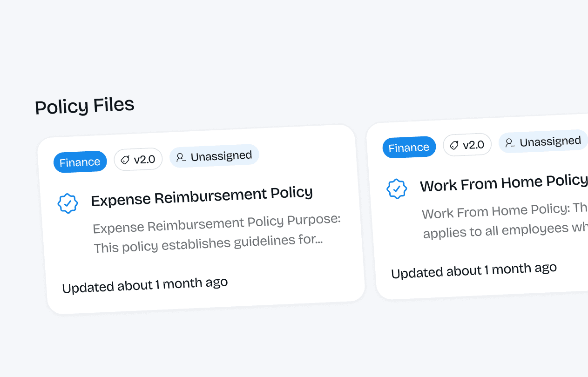Click the tag icon on the Work From Home v2.0 badge
Image resolution: width=588 pixels, height=377 pixels.
(454, 146)
